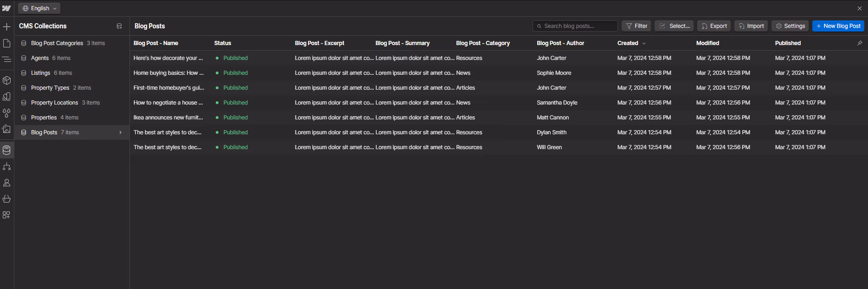Open the Add elements plus panel
Screen dimensions: 868x289
pos(6,26)
